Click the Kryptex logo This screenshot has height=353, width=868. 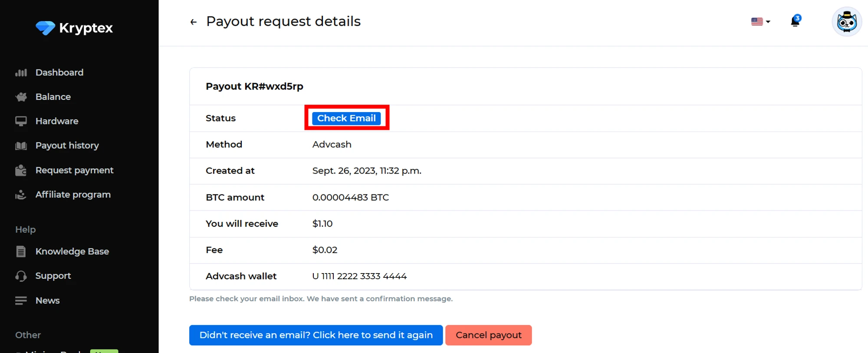coord(74,28)
